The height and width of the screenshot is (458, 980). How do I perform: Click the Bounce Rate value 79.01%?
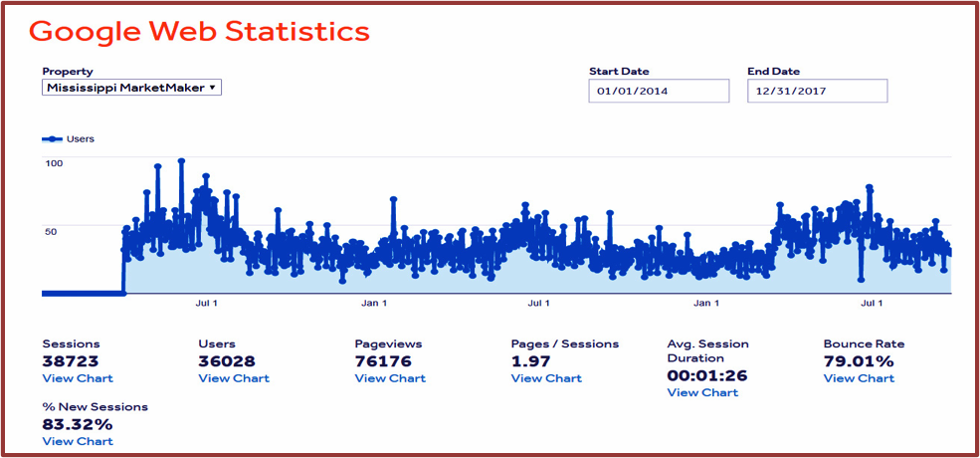[859, 361]
